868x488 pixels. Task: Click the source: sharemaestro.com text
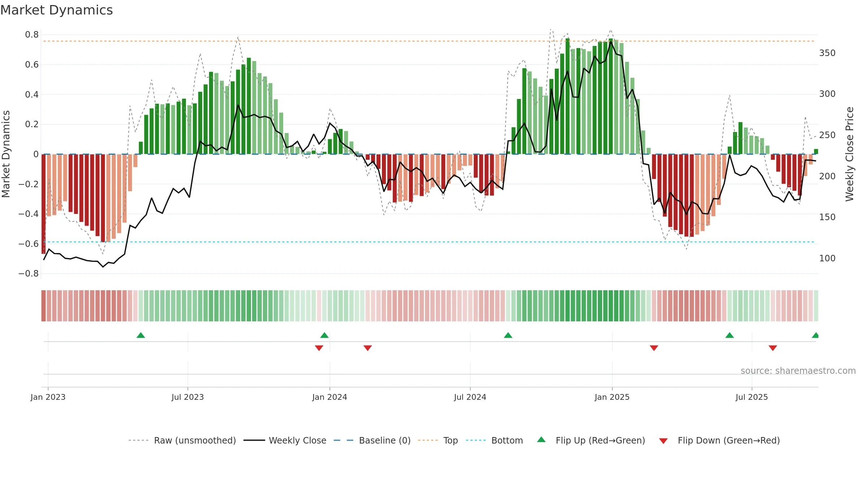click(798, 371)
